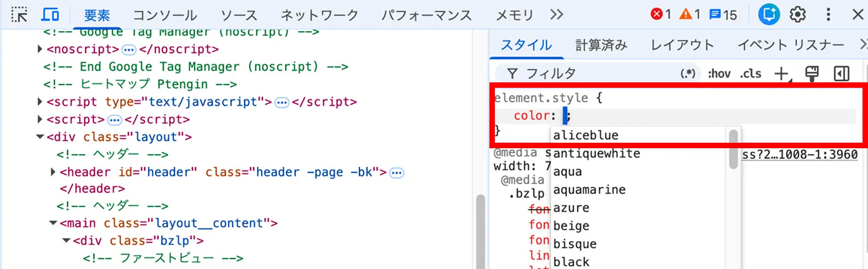Select the aqua color suggestion
This screenshot has height=269, width=868.
[x=639, y=171]
